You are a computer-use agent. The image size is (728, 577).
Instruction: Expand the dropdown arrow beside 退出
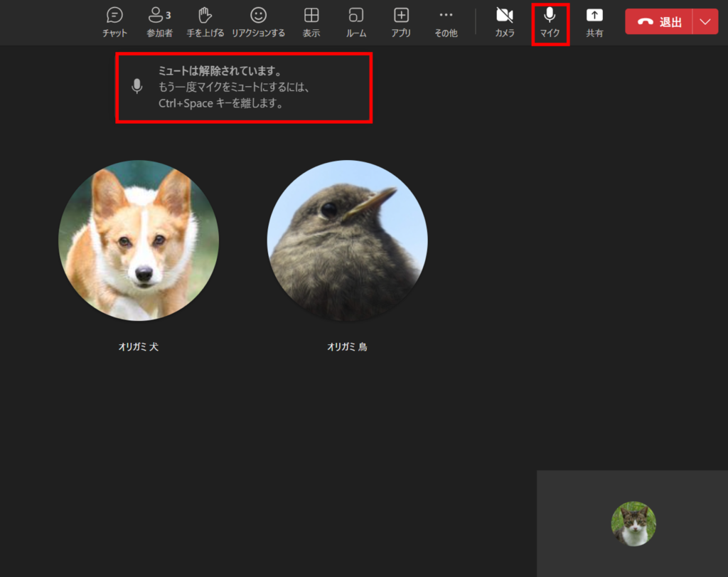click(x=705, y=21)
